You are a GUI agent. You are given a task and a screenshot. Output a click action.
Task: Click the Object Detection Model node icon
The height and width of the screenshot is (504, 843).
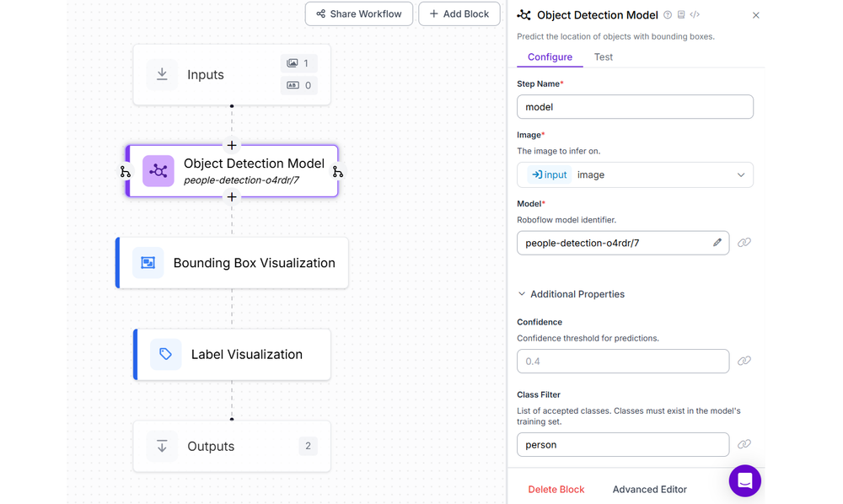point(158,171)
